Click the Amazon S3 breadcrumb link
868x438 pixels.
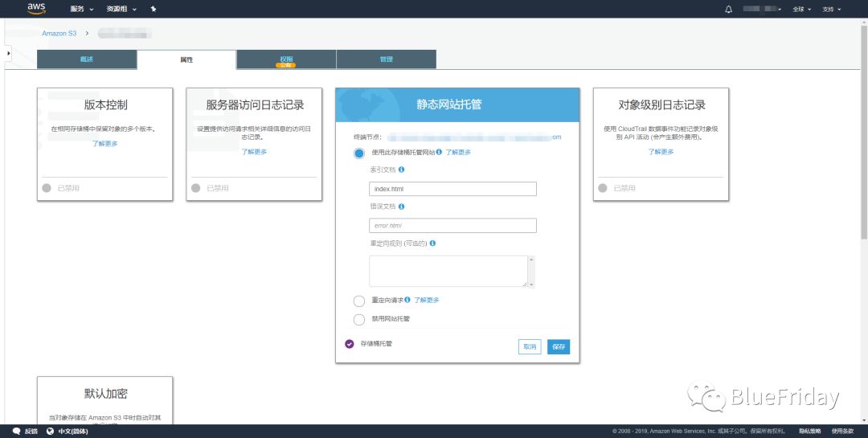59,33
